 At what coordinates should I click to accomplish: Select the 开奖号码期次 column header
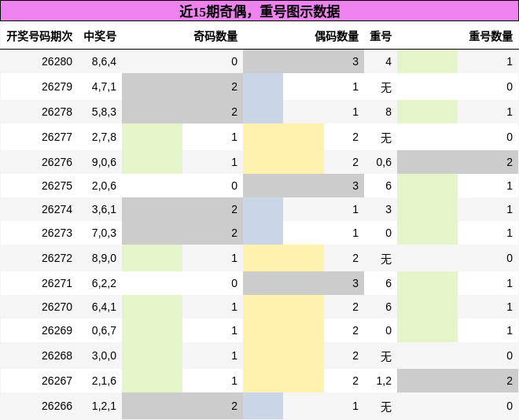(x=39, y=36)
